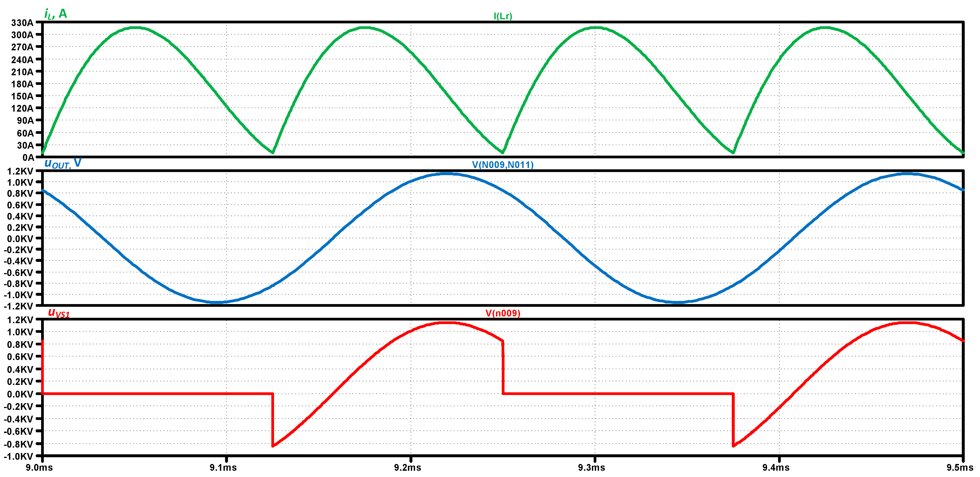Screen dimensions: 980x477
Task: Click the 9.3ms time axis label
Action: tap(592, 468)
